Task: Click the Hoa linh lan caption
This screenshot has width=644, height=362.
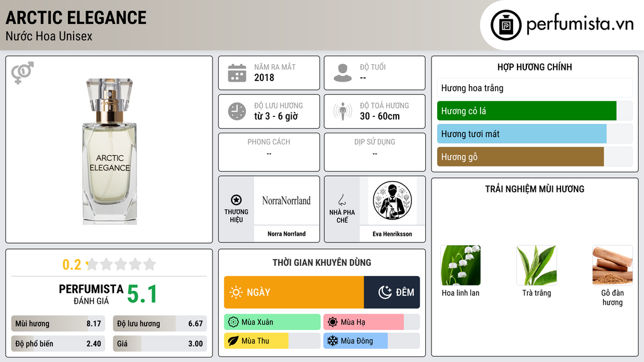Action: (460, 293)
